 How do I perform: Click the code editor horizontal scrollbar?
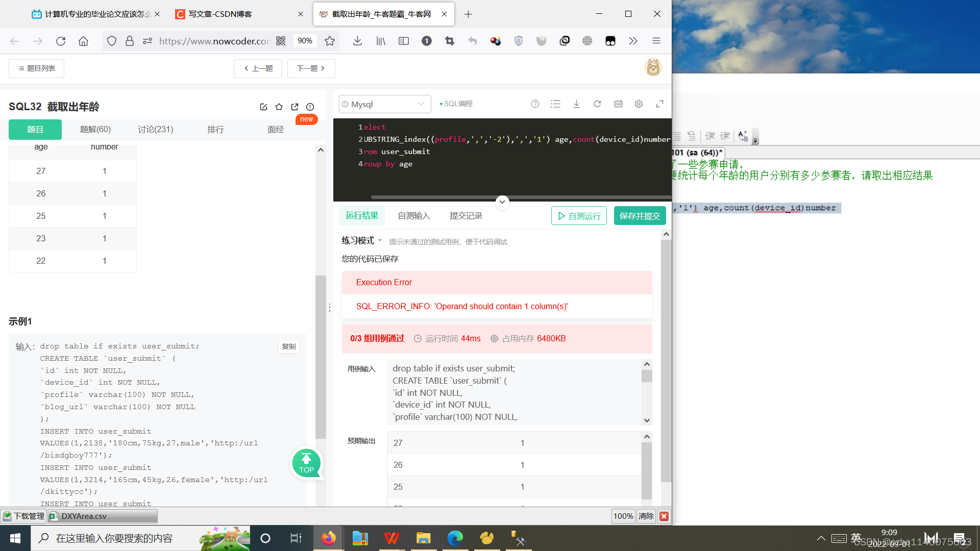pos(521,197)
